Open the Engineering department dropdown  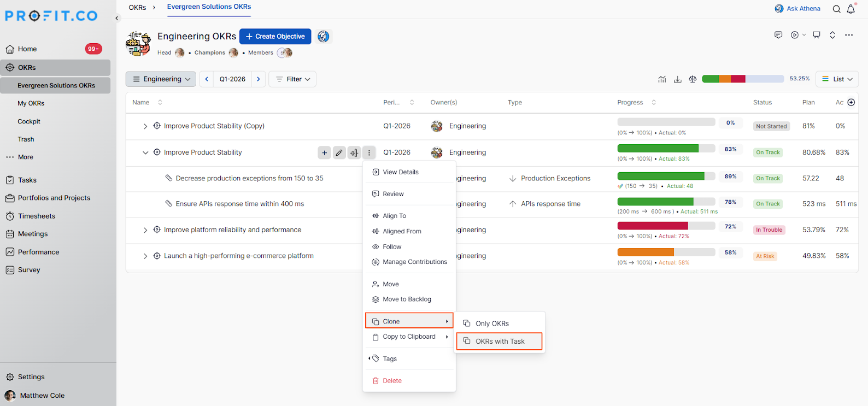click(161, 79)
